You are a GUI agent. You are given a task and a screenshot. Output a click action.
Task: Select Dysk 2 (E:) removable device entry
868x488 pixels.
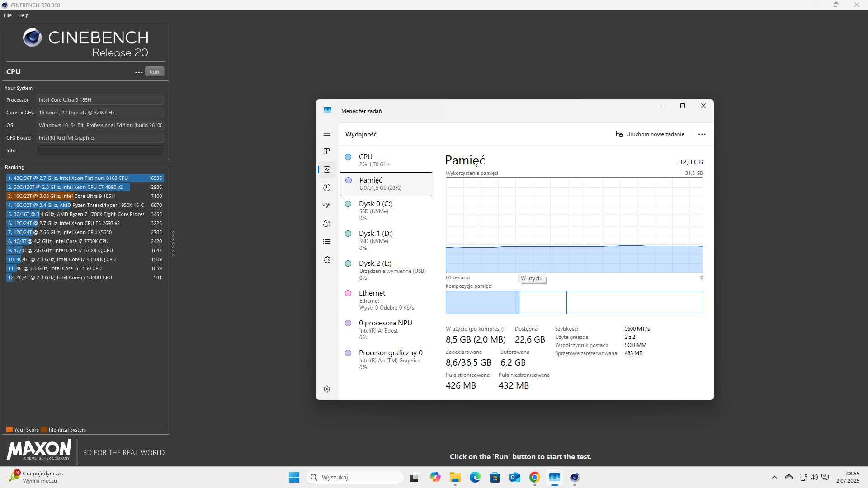[x=386, y=270]
